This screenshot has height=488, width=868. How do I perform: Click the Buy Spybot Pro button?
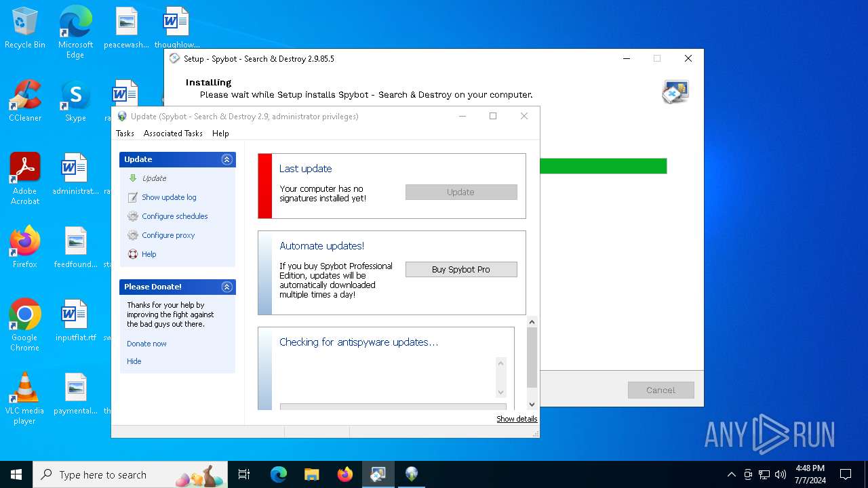[461, 270]
